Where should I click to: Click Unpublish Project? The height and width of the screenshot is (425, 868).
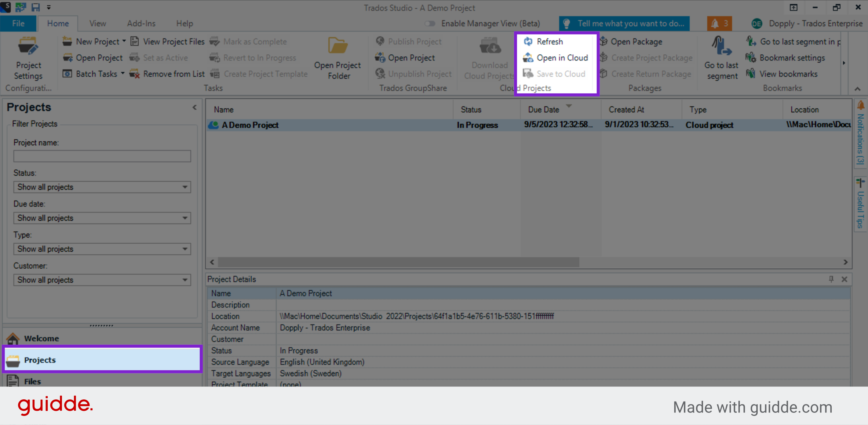point(414,74)
